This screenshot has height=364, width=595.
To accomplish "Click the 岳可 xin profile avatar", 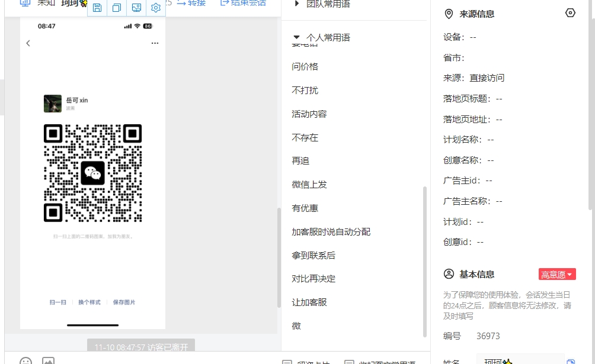I will pos(53,104).
